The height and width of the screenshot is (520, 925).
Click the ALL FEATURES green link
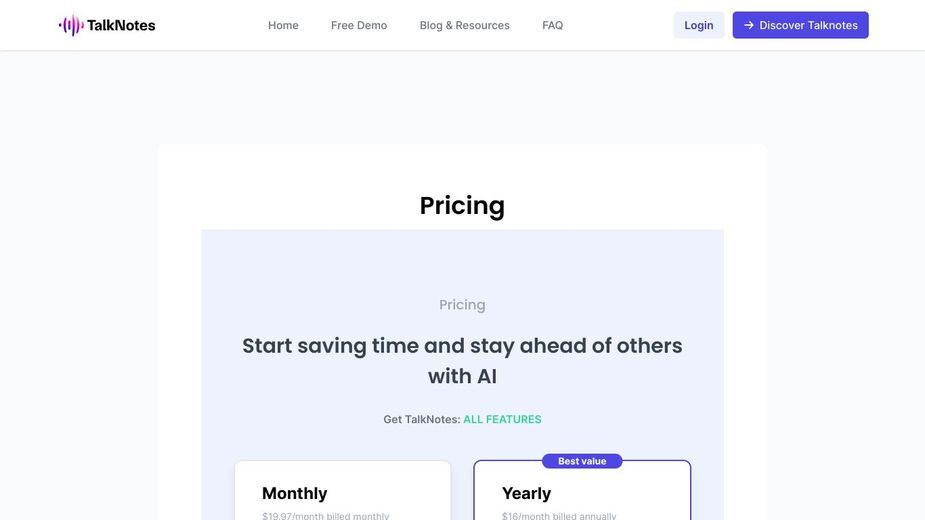coord(502,419)
